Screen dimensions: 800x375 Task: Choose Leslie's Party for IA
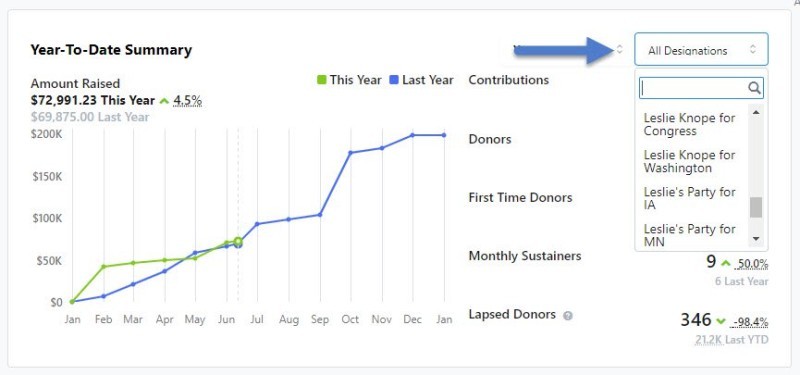coord(689,198)
